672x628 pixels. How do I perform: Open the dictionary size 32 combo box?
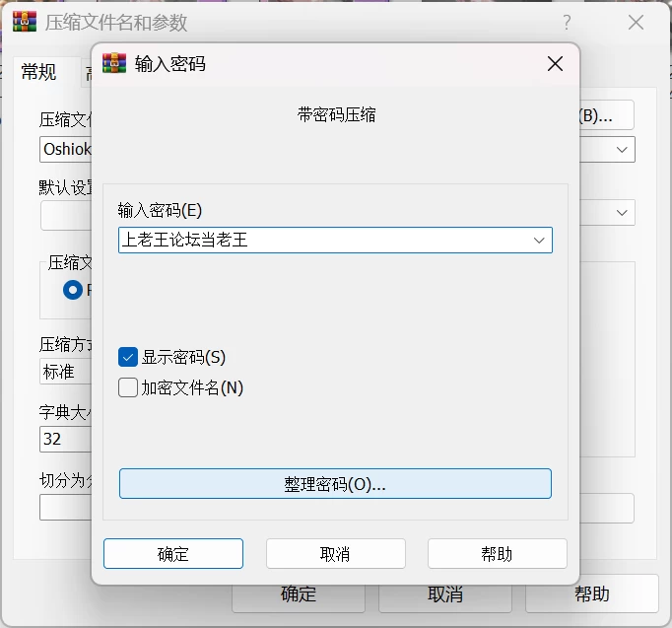coord(66,439)
